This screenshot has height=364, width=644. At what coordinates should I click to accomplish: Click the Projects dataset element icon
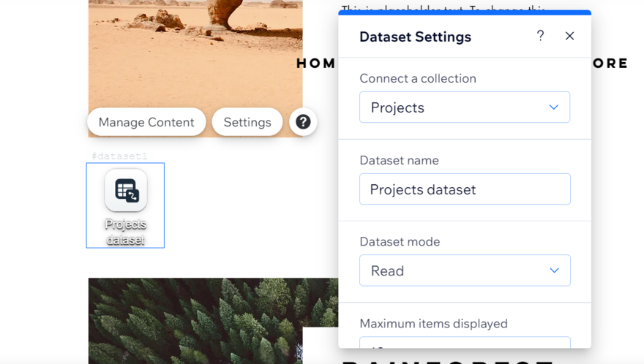126,191
